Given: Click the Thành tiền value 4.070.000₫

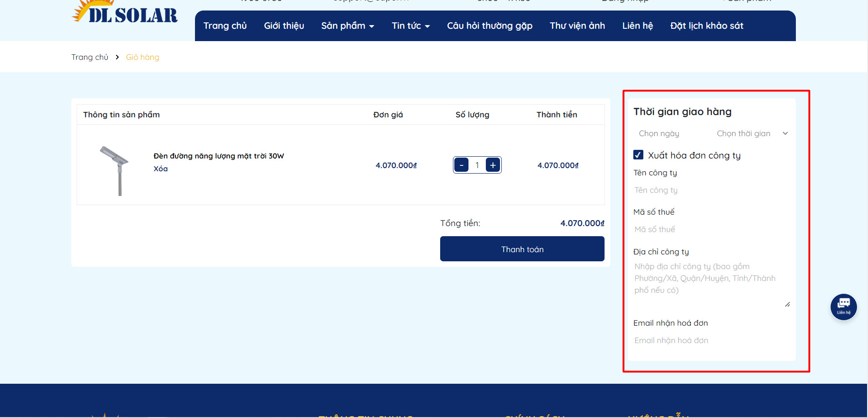Looking at the screenshot, I should click(x=558, y=165).
